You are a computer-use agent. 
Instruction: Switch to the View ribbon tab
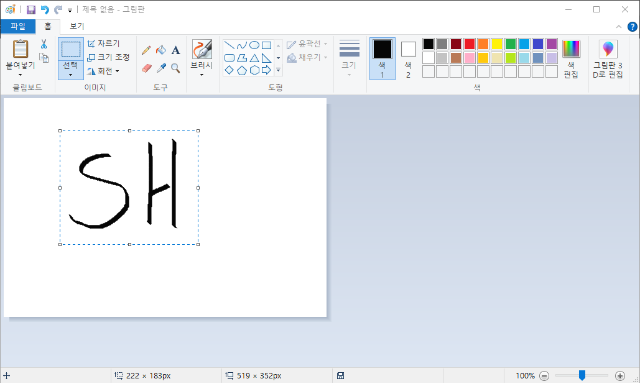(x=76, y=26)
